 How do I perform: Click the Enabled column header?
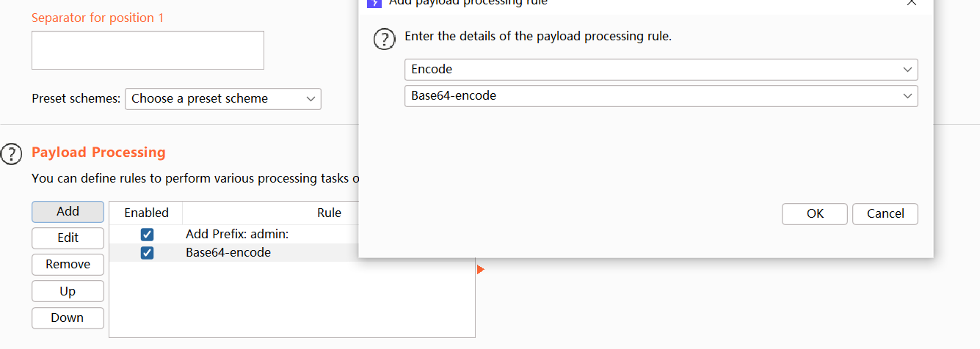pos(146,213)
